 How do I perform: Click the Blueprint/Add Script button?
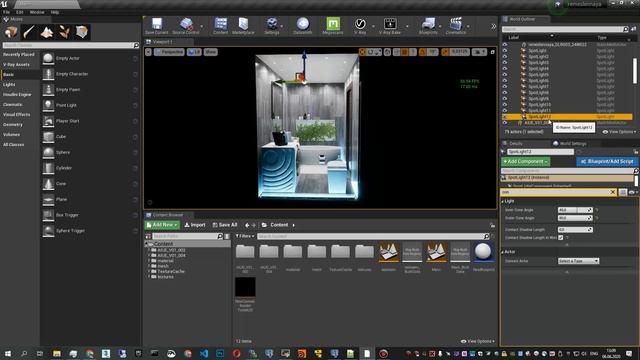click(607, 162)
